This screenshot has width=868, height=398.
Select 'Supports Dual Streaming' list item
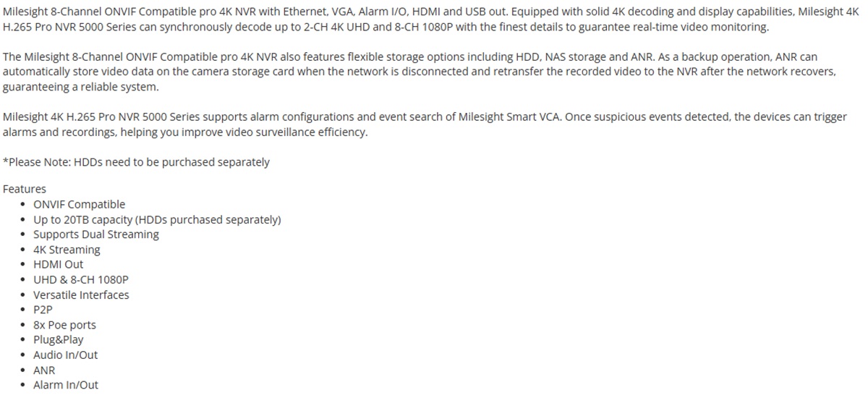pyautogui.click(x=96, y=234)
